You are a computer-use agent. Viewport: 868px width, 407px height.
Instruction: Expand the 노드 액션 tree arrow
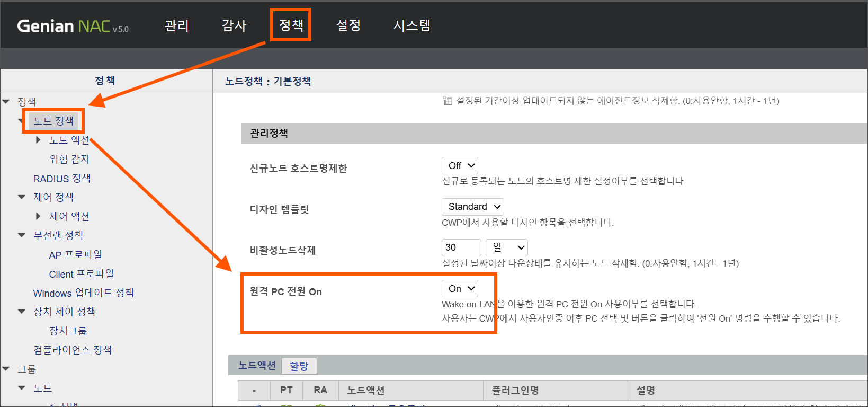pyautogui.click(x=38, y=140)
